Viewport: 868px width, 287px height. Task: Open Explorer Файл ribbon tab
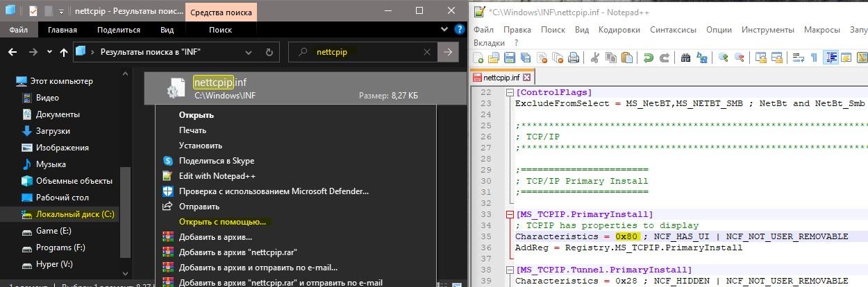click(x=19, y=30)
